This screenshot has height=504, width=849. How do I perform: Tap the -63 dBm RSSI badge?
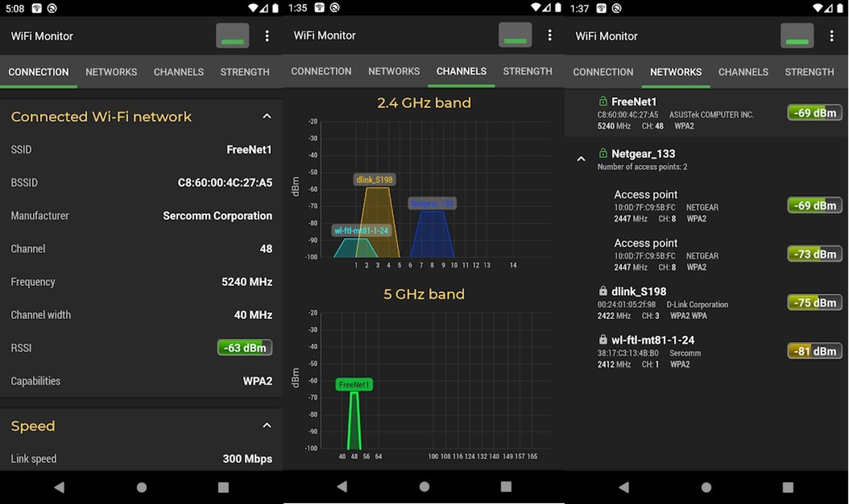coord(244,347)
